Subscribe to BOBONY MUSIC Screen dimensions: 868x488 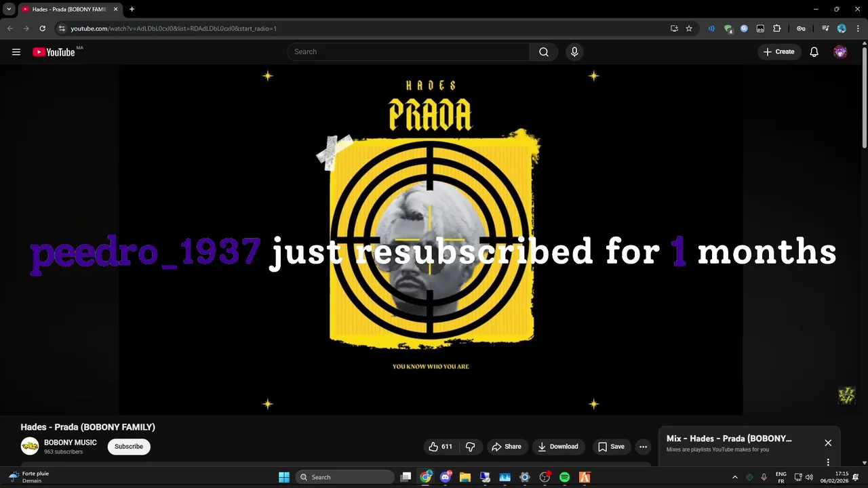tap(129, 447)
